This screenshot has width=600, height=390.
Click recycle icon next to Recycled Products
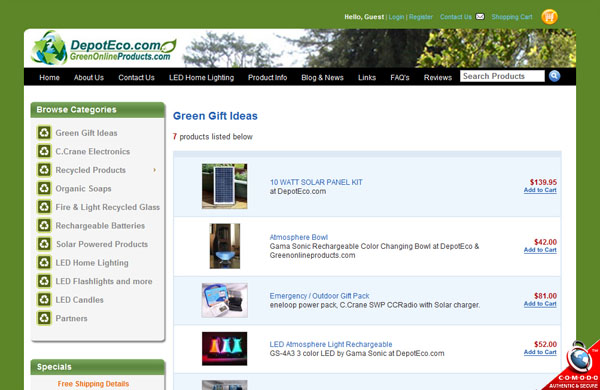coord(44,170)
